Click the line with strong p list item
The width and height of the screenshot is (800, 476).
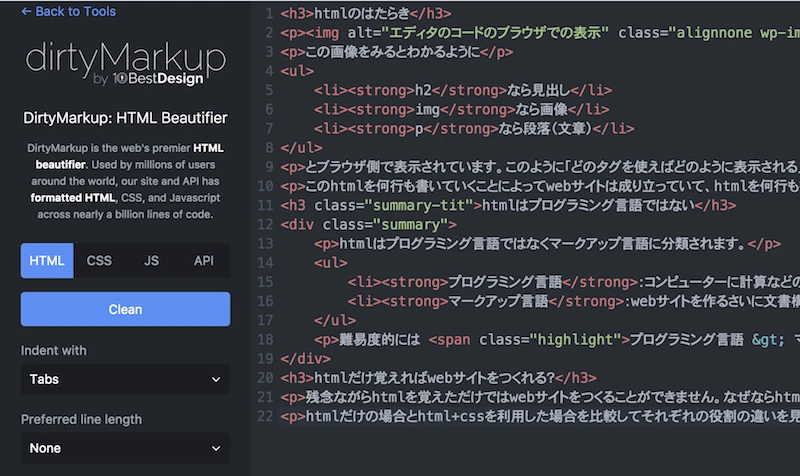point(474,129)
